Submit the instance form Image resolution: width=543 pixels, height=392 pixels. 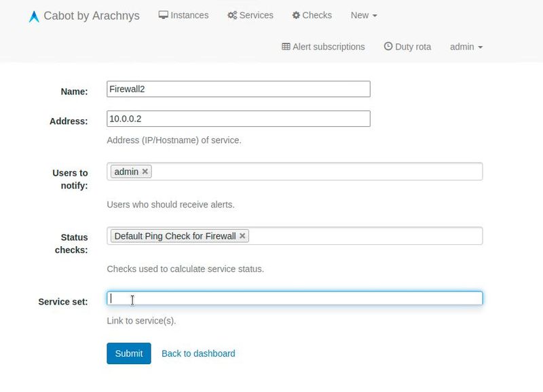pos(128,353)
